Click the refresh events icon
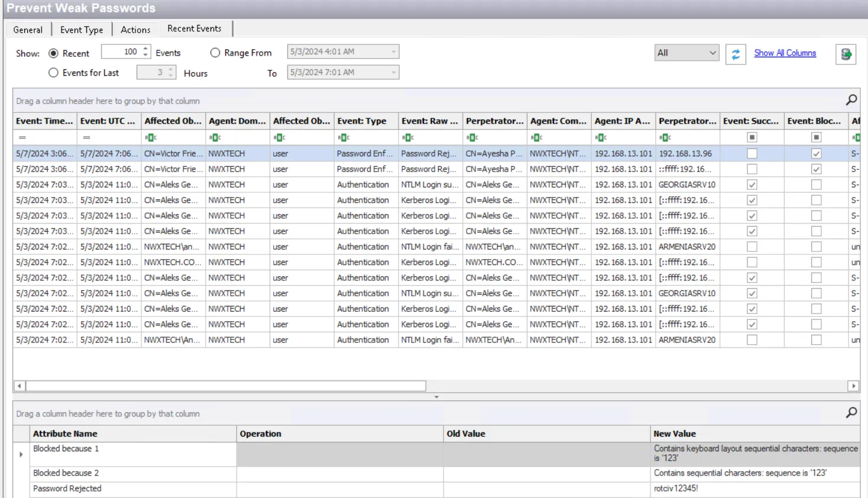Screen dimensions: 868x498 pyautogui.click(x=736, y=54)
